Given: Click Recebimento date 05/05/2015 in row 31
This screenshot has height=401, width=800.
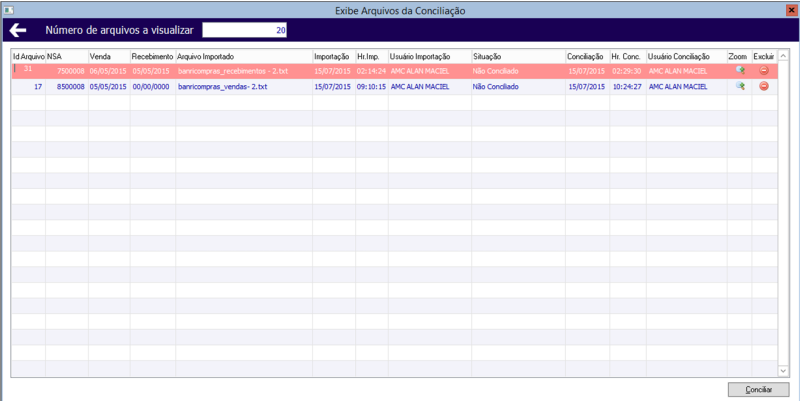Looking at the screenshot, I should pos(151,71).
